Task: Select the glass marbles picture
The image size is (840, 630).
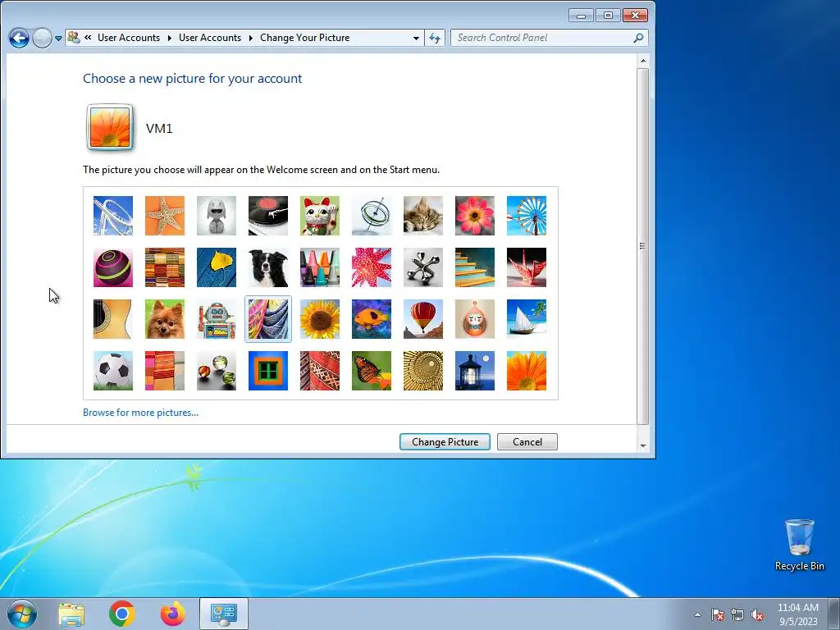Action: click(217, 371)
